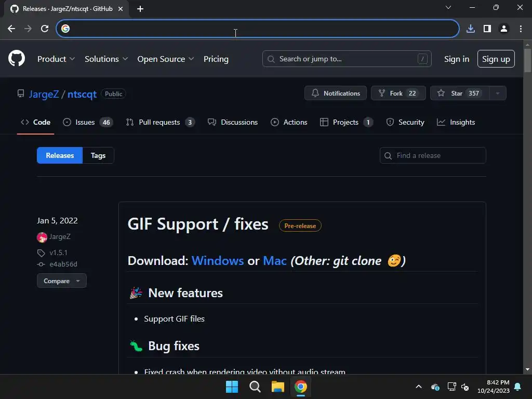Click the page vertical scrollbar thumb
This screenshot has height=399, width=532.
[x=527, y=60]
